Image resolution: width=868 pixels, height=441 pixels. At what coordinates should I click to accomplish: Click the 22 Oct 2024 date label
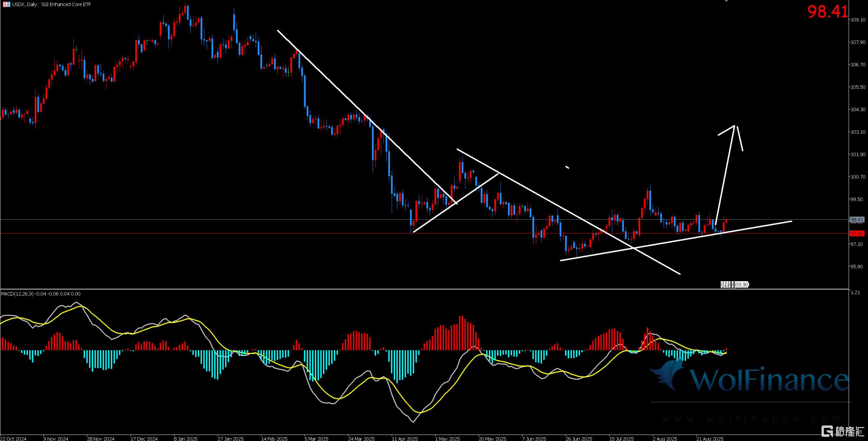click(x=13, y=438)
